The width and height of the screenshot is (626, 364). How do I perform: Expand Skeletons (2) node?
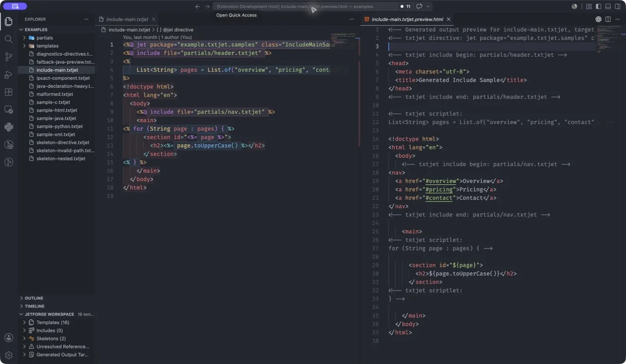(25, 338)
